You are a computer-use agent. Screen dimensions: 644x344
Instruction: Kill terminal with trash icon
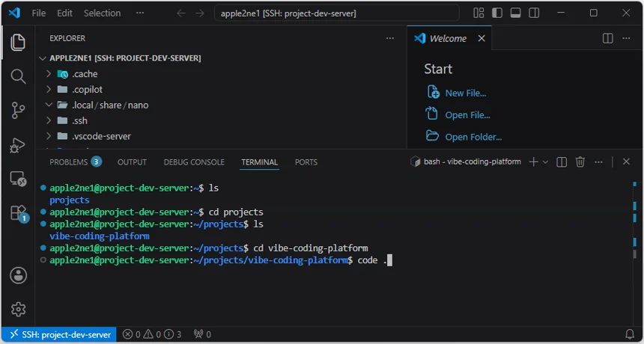coord(580,162)
